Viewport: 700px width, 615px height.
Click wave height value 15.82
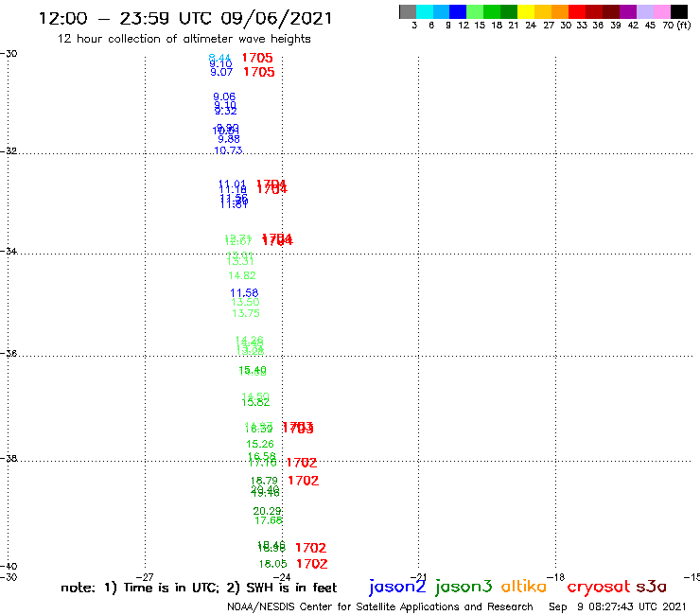click(x=255, y=402)
